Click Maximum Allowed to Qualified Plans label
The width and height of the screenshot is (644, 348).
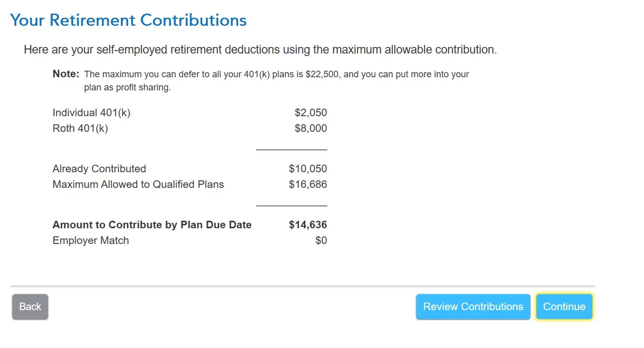[x=138, y=184]
